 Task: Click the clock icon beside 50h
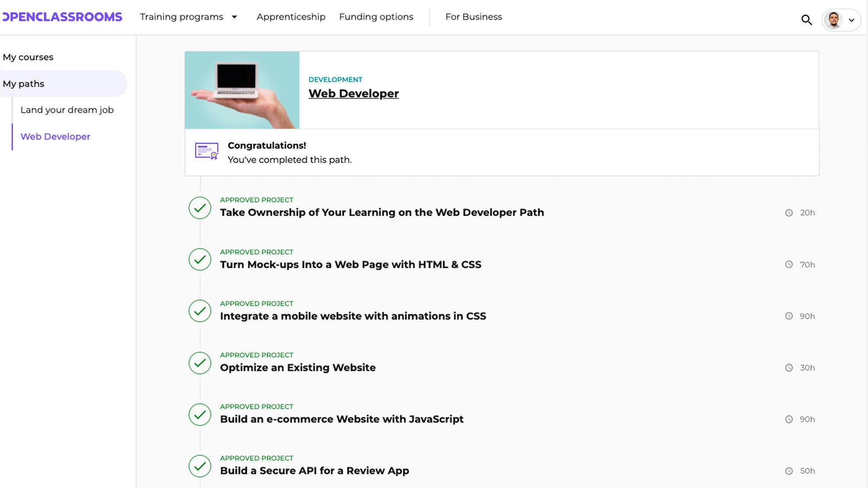(789, 471)
